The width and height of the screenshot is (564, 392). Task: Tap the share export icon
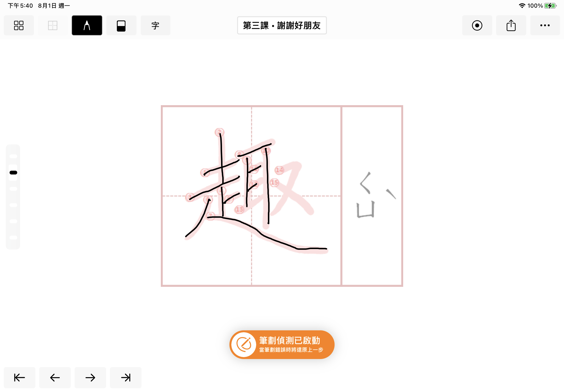(511, 25)
